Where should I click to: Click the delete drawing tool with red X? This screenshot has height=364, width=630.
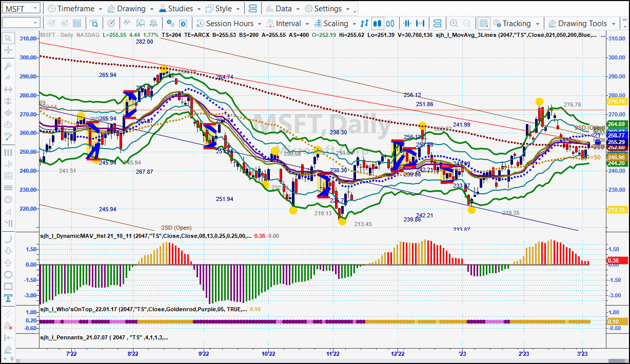8,326
